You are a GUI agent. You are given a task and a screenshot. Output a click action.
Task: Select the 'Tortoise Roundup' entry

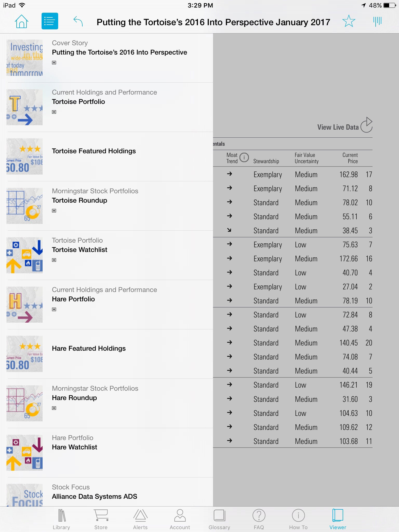pyautogui.click(x=79, y=200)
